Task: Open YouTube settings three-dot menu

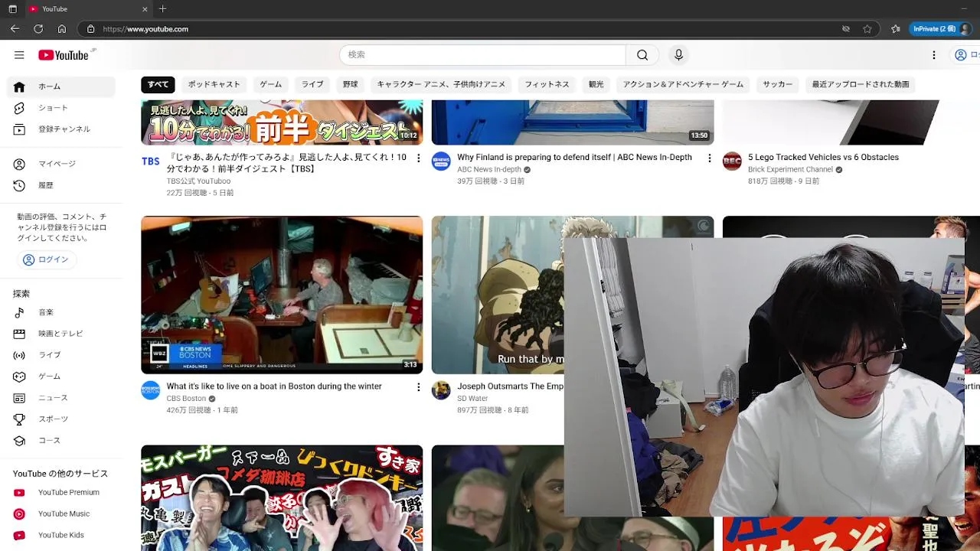Action: pos(934,55)
